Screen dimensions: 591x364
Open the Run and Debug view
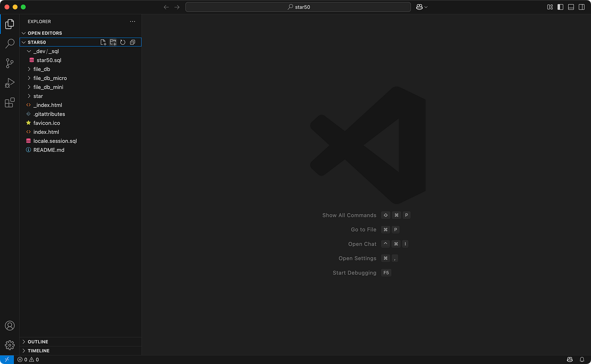coord(9,83)
